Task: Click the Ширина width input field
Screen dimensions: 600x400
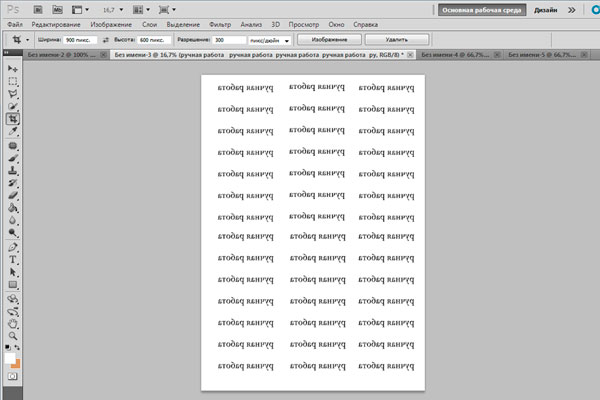Action: coord(80,40)
